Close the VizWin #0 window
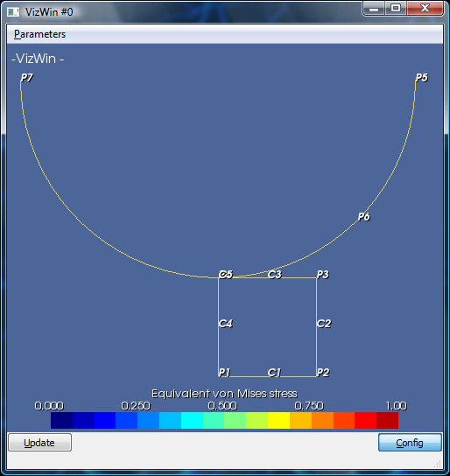Viewport: 450px width, 476px height. click(x=425, y=9)
